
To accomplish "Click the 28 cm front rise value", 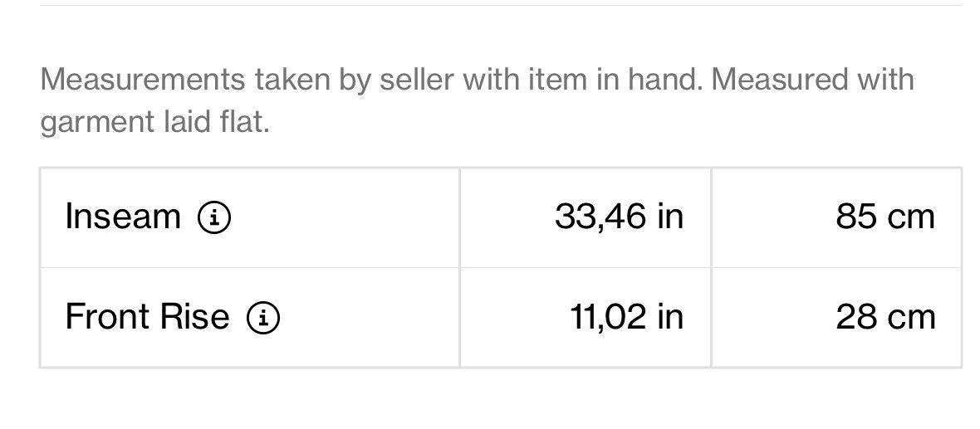I will coord(885,317).
